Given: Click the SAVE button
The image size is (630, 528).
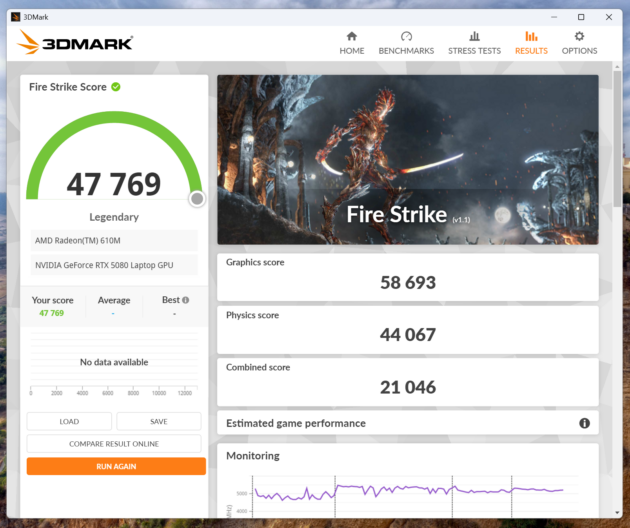Looking at the screenshot, I should tap(158, 421).
